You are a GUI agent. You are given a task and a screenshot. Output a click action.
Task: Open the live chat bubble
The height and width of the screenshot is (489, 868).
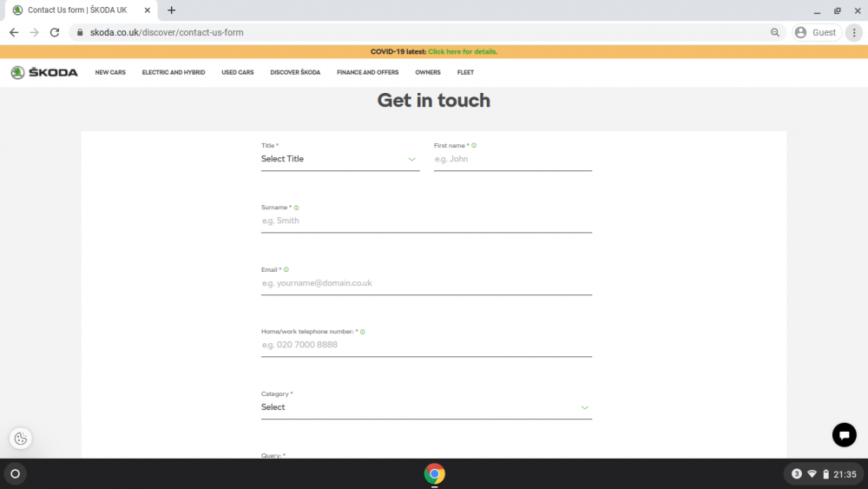845,435
